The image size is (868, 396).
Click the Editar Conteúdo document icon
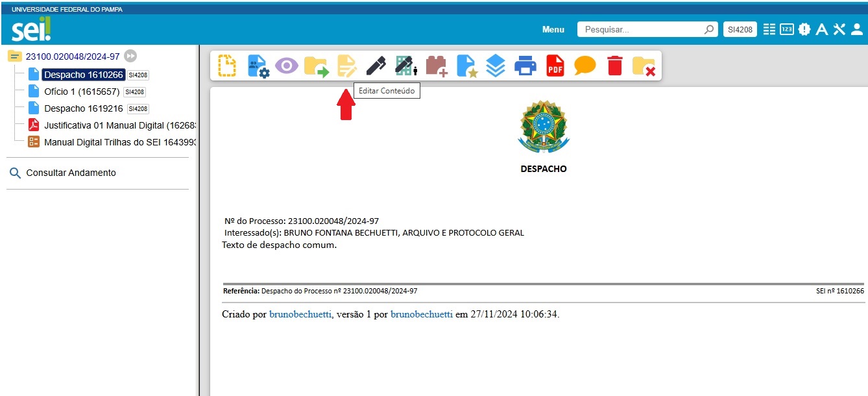tap(346, 66)
